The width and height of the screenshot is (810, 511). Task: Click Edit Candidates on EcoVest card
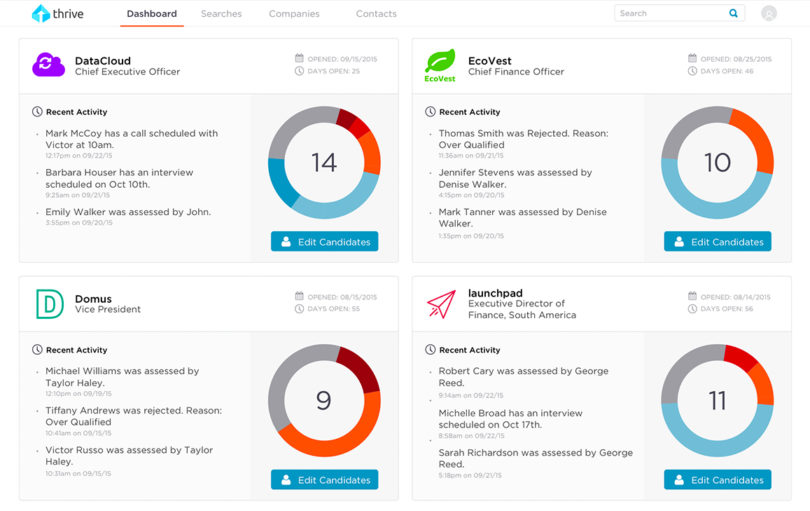pos(718,241)
